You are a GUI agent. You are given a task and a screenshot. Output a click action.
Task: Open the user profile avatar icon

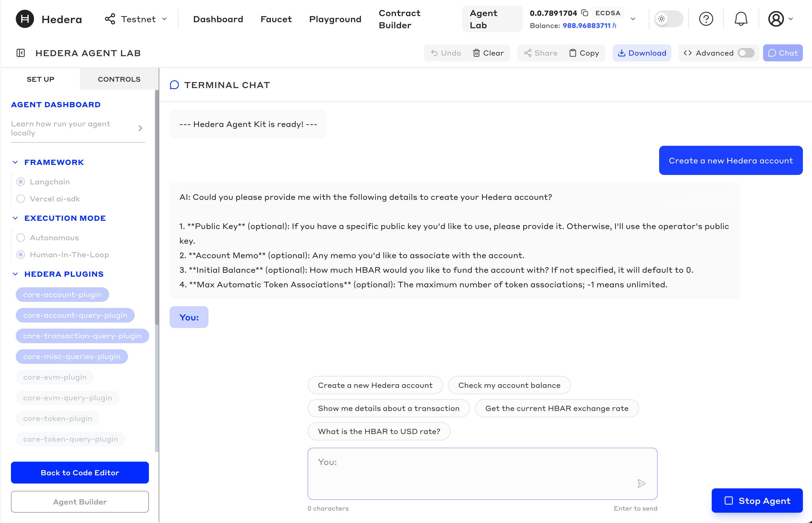(x=776, y=19)
